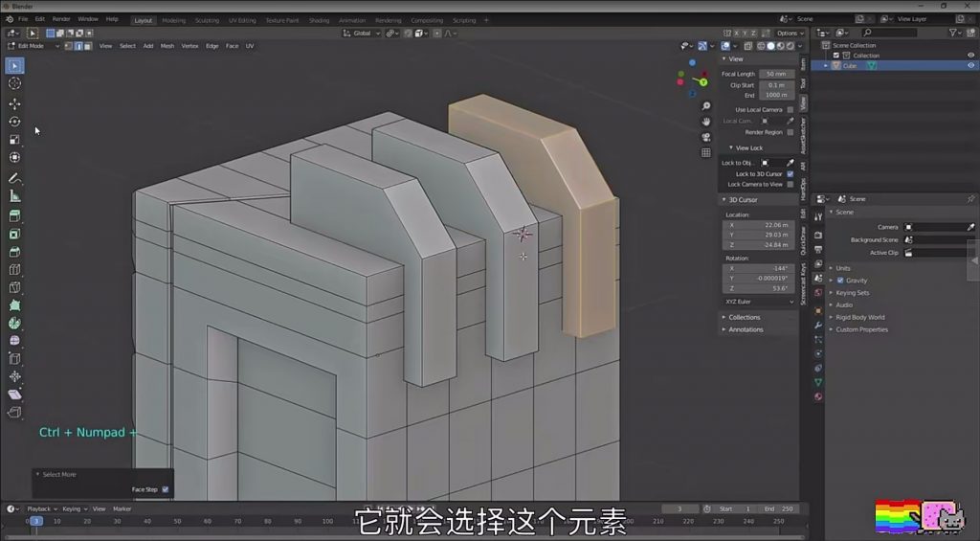Click the Focal Length value field
Viewport: 980px width, 541px height.
pyautogui.click(x=775, y=74)
